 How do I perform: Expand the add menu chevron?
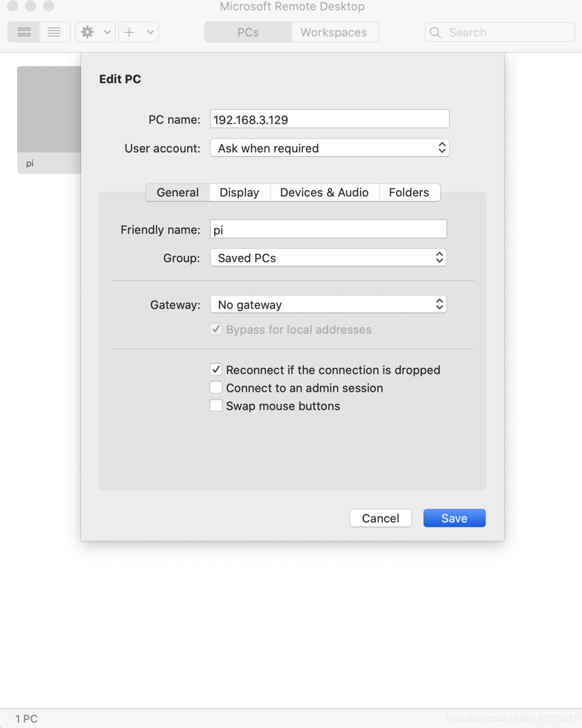[x=150, y=32]
